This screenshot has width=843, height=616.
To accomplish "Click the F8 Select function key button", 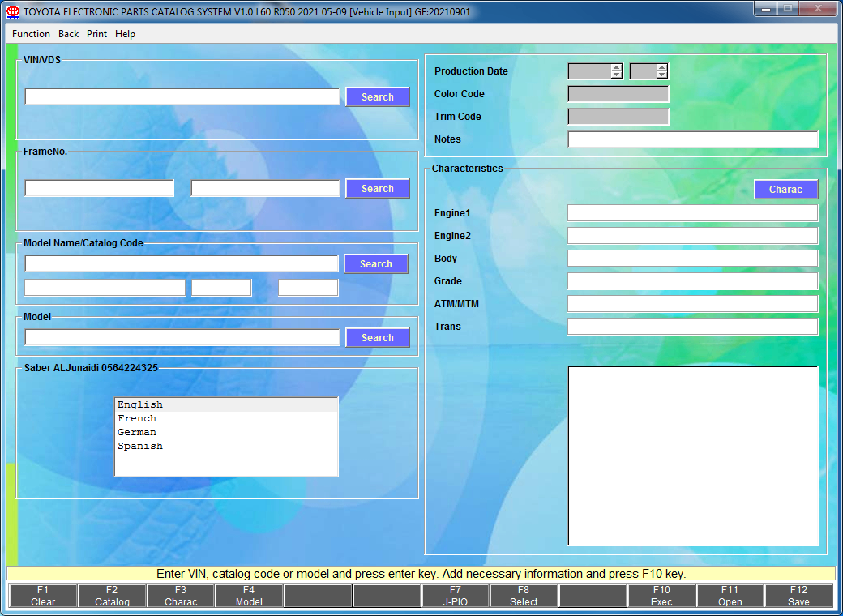I will coord(524,596).
